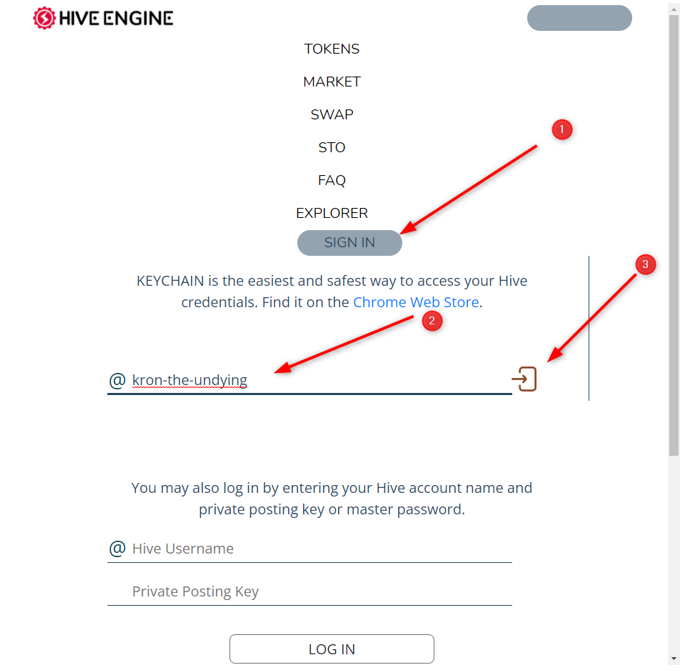Open the FAQ page
Screen dimensions: 686x671
pos(332,180)
